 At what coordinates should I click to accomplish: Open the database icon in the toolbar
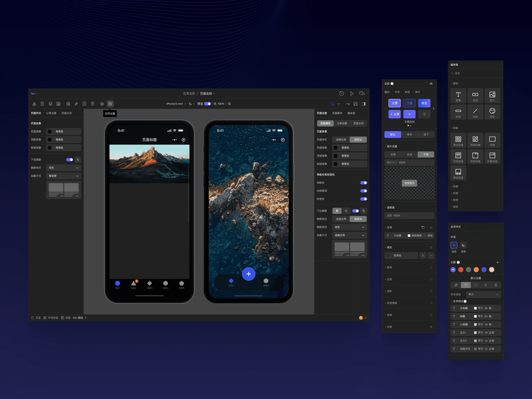pyautogui.click(x=68, y=104)
